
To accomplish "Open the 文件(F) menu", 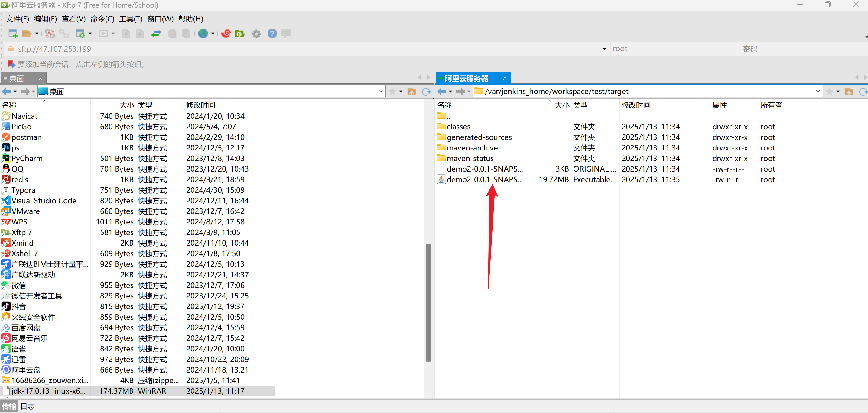I will (18, 19).
